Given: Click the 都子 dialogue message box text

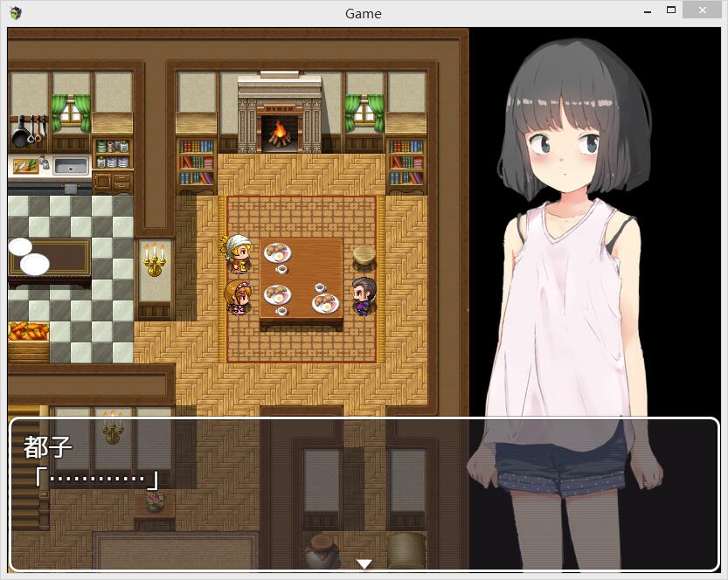Looking at the screenshot, I should click(x=94, y=463).
